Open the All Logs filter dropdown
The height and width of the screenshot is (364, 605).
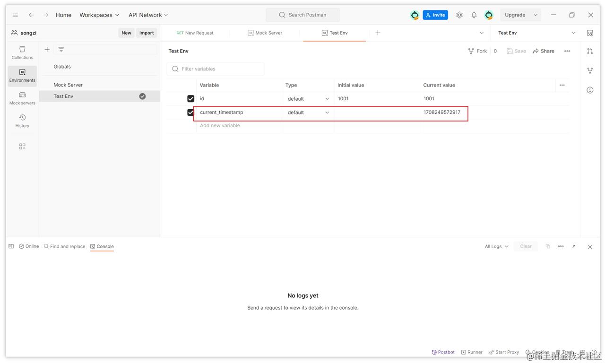click(x=497, y=246)
